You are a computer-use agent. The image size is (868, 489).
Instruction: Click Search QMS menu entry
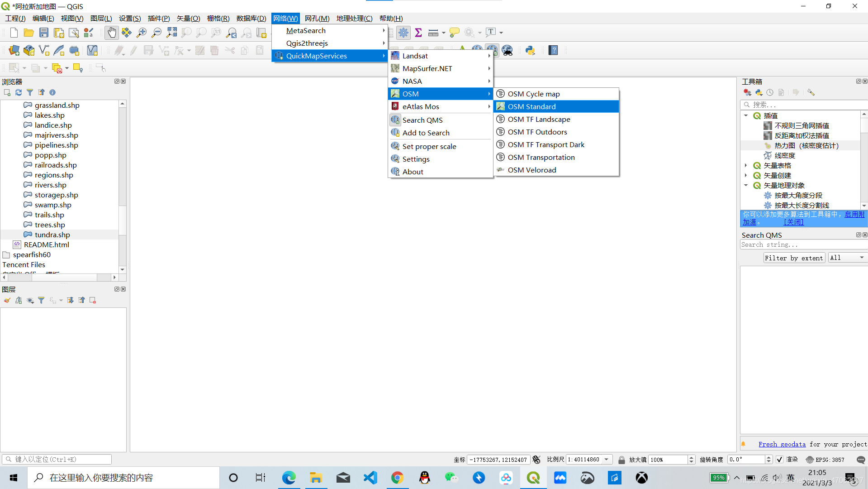(x=441, y=120)
